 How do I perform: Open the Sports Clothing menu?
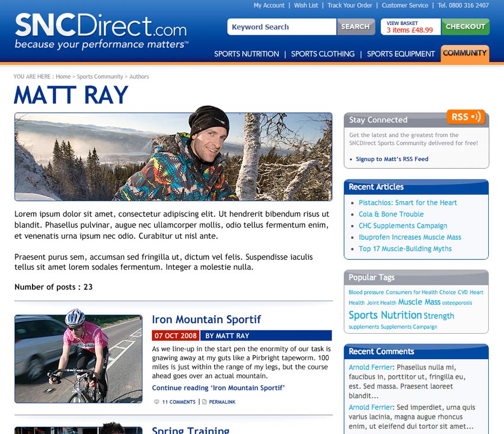coord(322,54)
